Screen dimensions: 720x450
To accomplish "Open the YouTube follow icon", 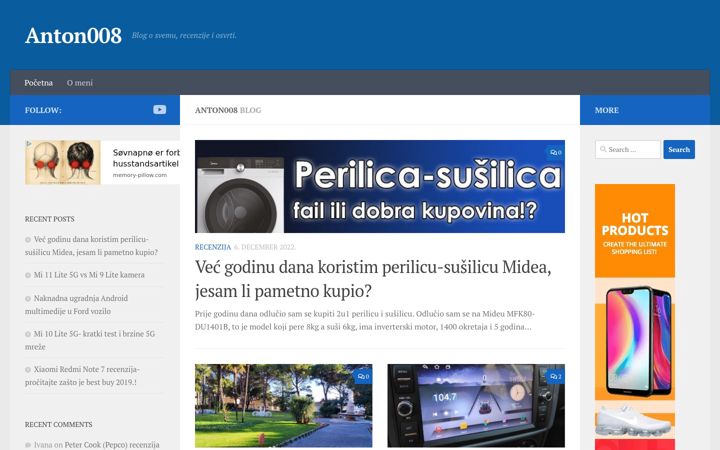I will [159, 109].
